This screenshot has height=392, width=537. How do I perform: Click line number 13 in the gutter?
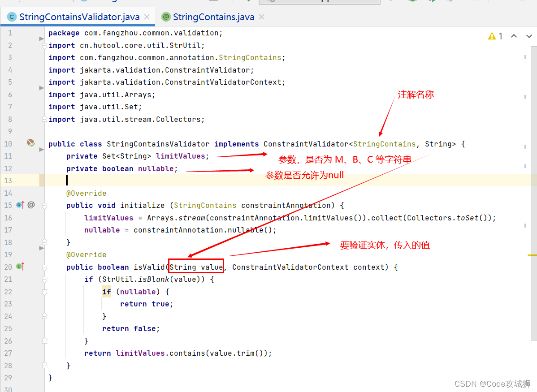[x=8, y=181]
